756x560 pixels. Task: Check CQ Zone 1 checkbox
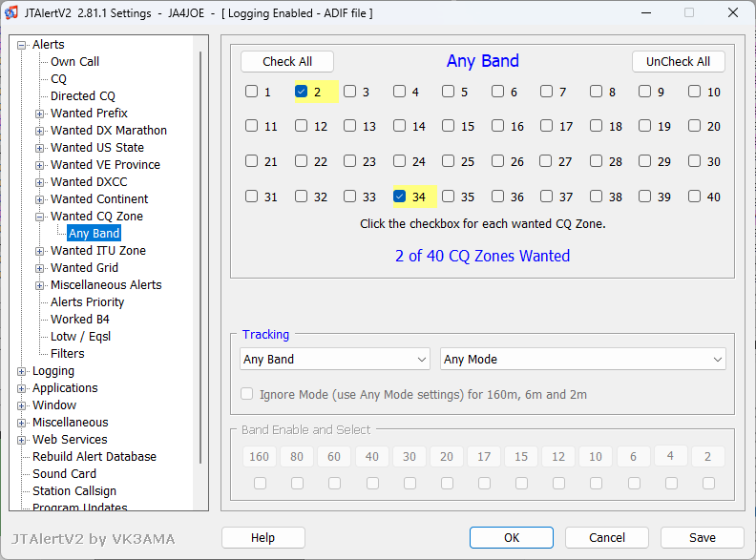coord(251,91)
